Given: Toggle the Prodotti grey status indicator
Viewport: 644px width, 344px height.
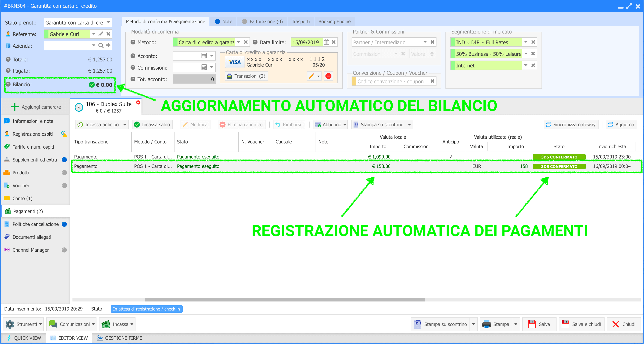Looking at the screenshot, I should pos(64,172).
